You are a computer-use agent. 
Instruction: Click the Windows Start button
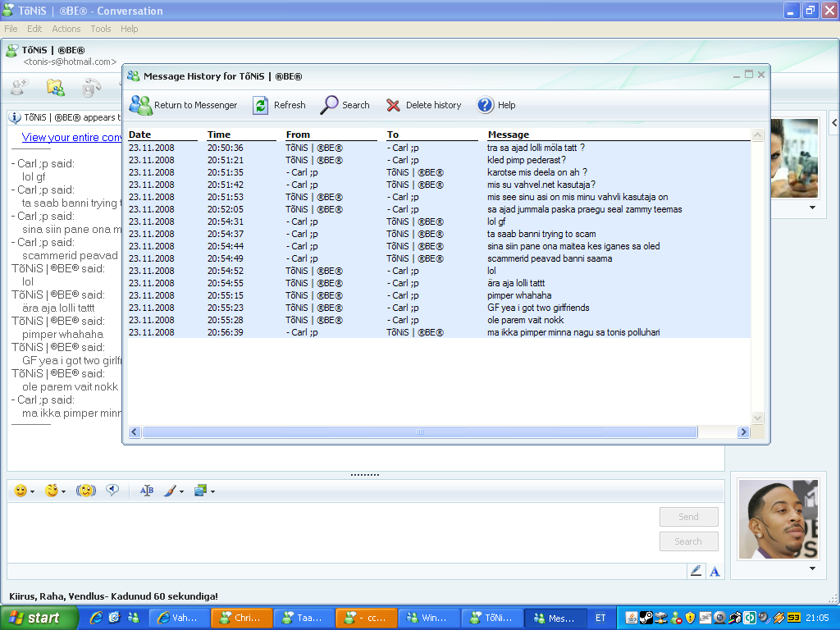click(34, 618)
